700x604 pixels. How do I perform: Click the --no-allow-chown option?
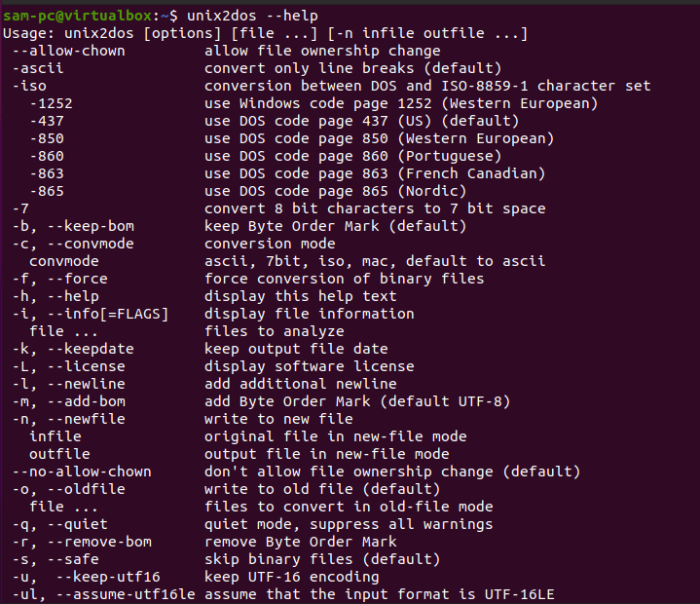[x=82, y=472]
